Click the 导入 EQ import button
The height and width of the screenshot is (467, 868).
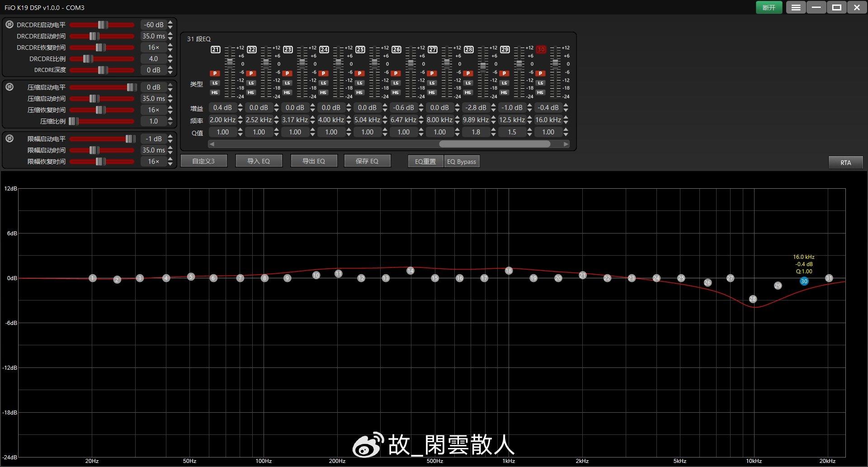point(259,161)
